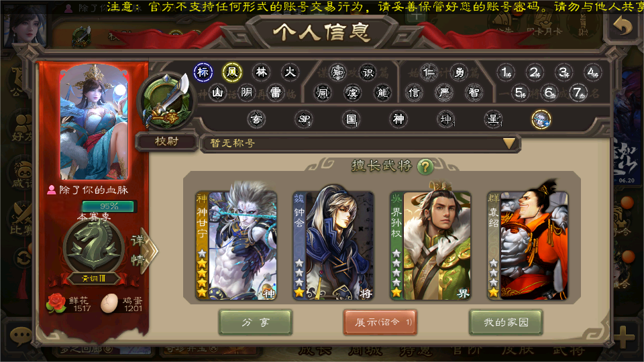The height and width of the screenshot is (362, 644).
Task: Select number 7 tab icon
Action: coord(578,93)
